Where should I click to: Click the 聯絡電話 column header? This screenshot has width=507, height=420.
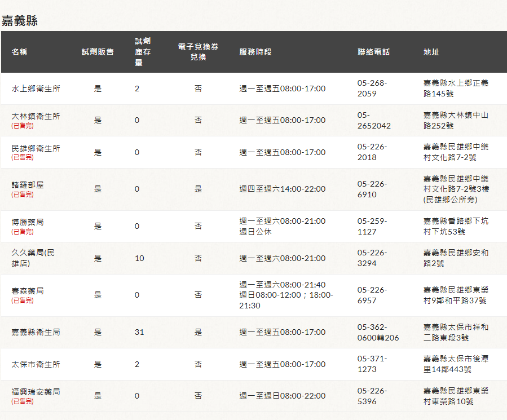(373, 52)
